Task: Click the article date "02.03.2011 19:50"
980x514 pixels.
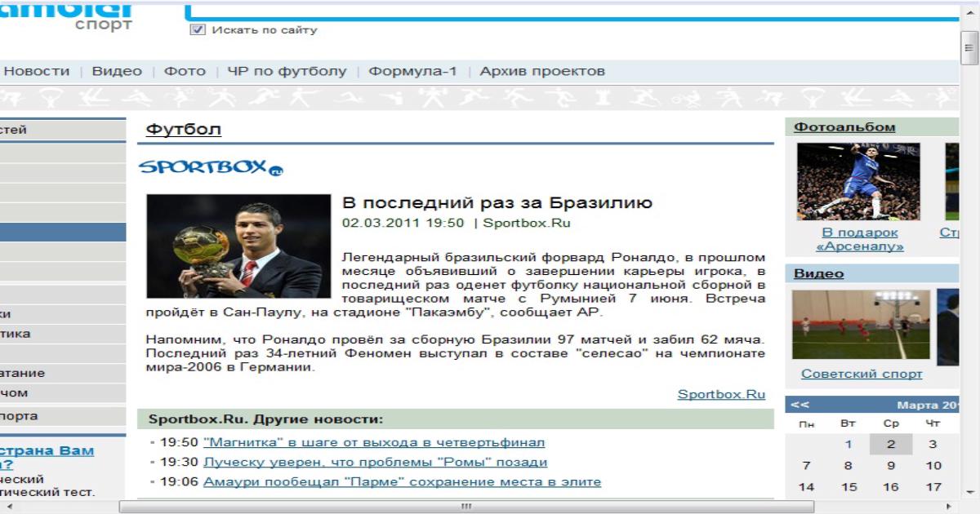Action: pos(403,222)
